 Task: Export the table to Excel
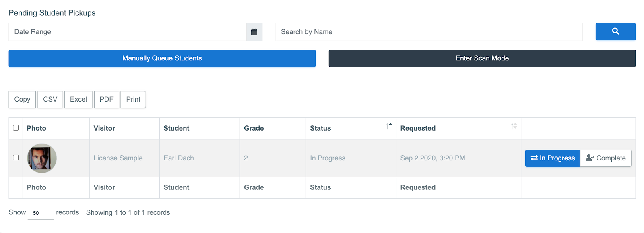tap(78, 99)
